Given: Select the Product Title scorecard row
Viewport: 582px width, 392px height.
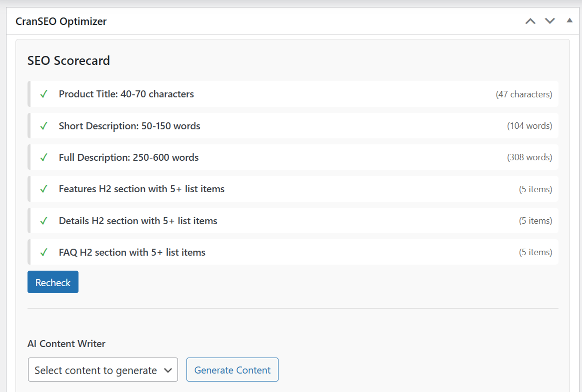Looking at the screenshot, I should click(x=126, y=94).
